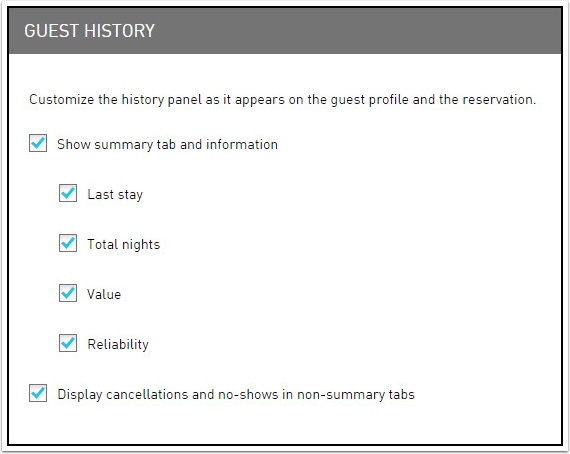
Task: Click the 'Value' option label
Action: tap(104, 294)
